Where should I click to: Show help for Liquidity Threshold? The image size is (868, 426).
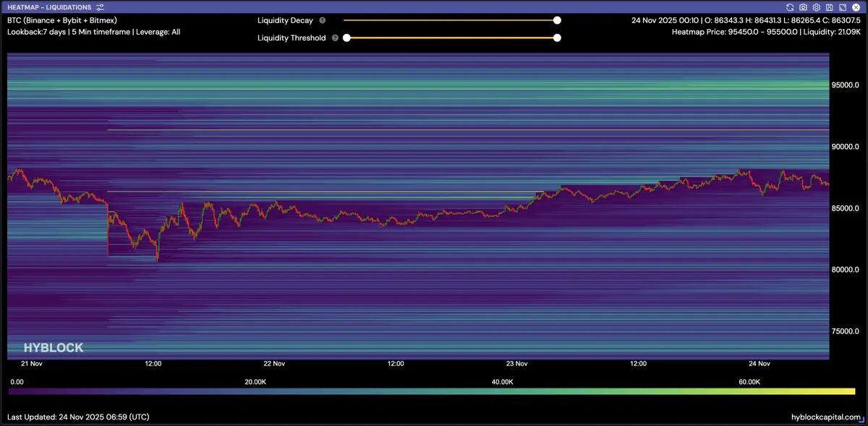point(335,38)
